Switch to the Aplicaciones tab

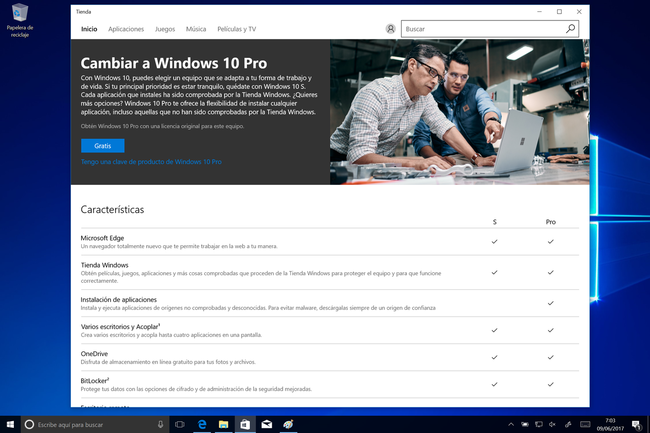point(126,29)
